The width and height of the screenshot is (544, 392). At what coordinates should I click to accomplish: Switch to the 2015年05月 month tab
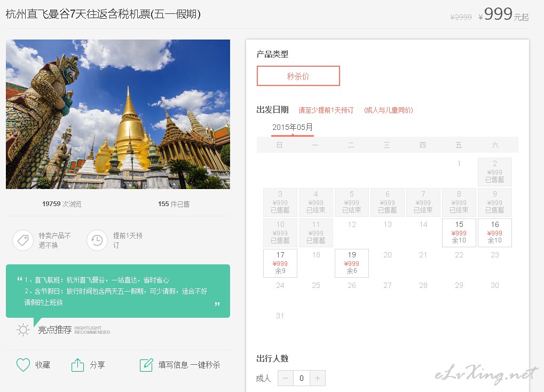[x=293, y=127]
